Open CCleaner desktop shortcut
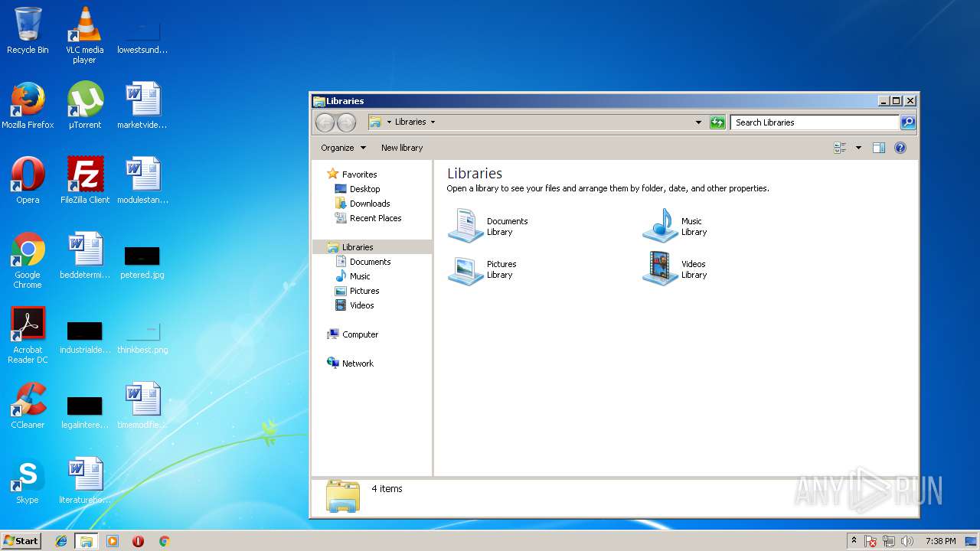Image resolution: width=980 pixels, height=551 pixels. point(28,406)
